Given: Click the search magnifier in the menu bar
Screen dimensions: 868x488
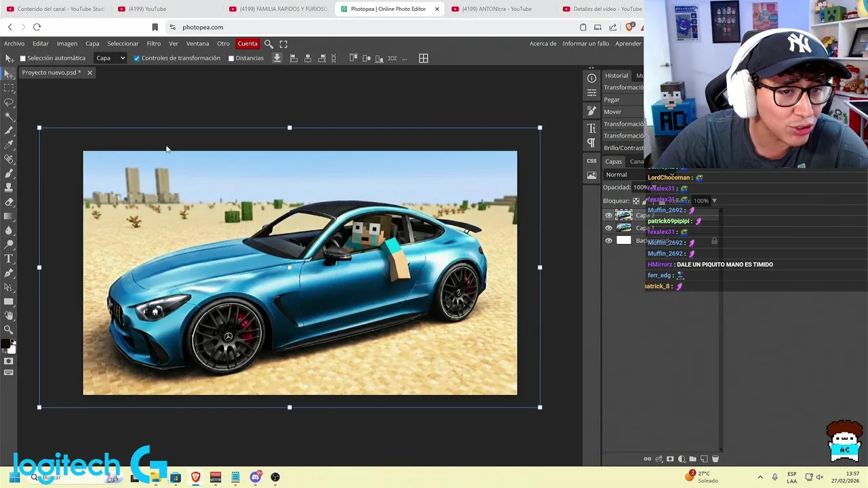Looking at the screenshot, I should tap(269, 43).
